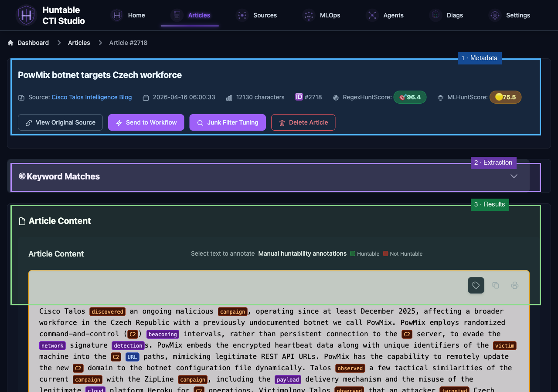Click the green Huntable legend swatch
The image size is (558, 392).
(353, 253)
